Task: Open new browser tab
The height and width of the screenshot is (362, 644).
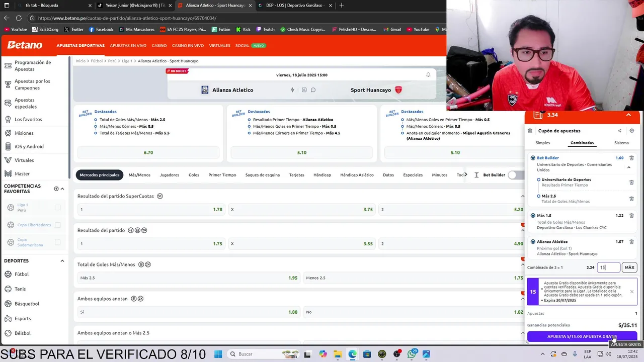Action: click(342, 6)
